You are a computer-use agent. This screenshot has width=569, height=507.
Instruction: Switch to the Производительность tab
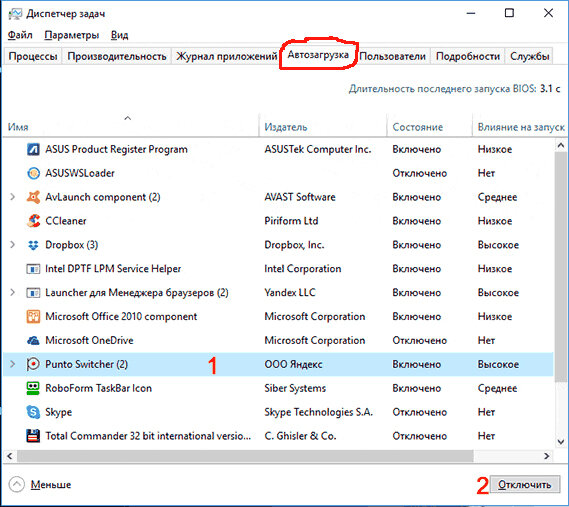(x=116, y=56)
